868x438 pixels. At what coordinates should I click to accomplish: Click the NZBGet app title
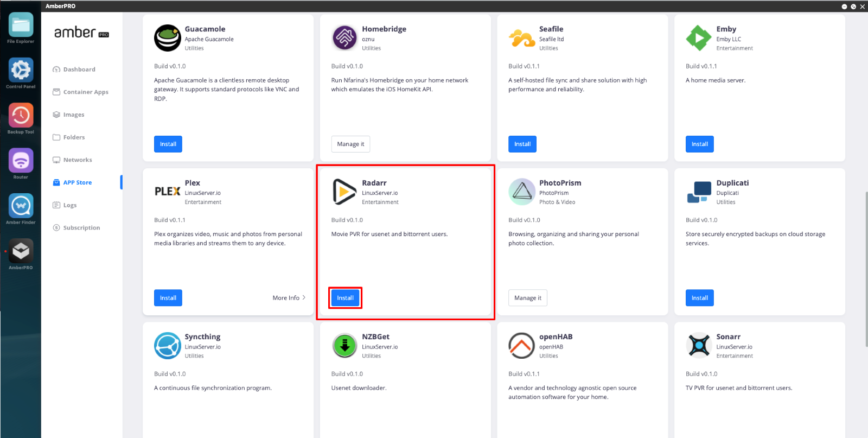pyautogui.click(x=376, y=337)
